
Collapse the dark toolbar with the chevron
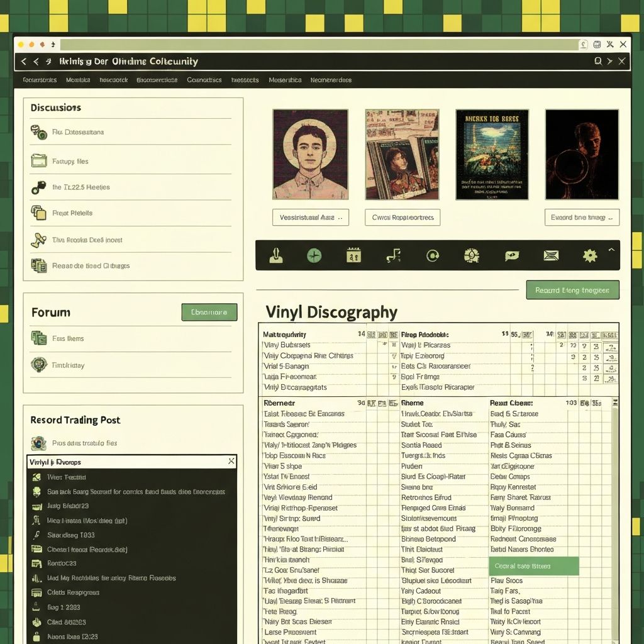point(611,250)
